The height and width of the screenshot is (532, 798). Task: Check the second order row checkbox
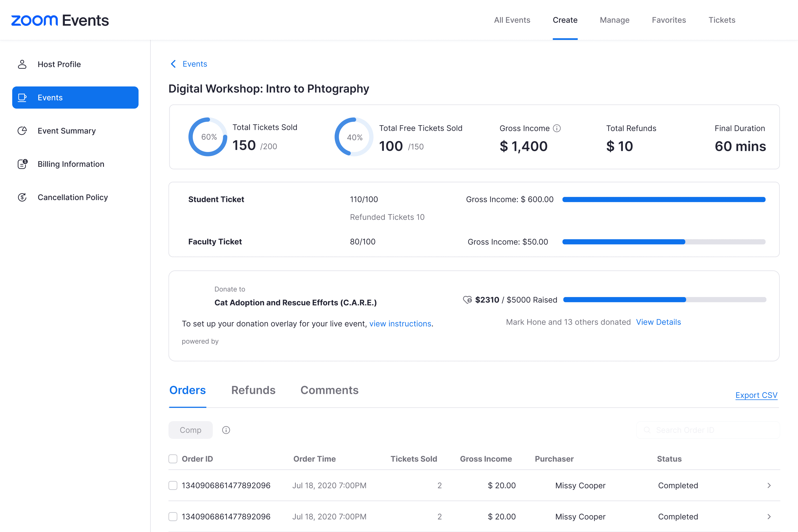(x=173, y=517)
